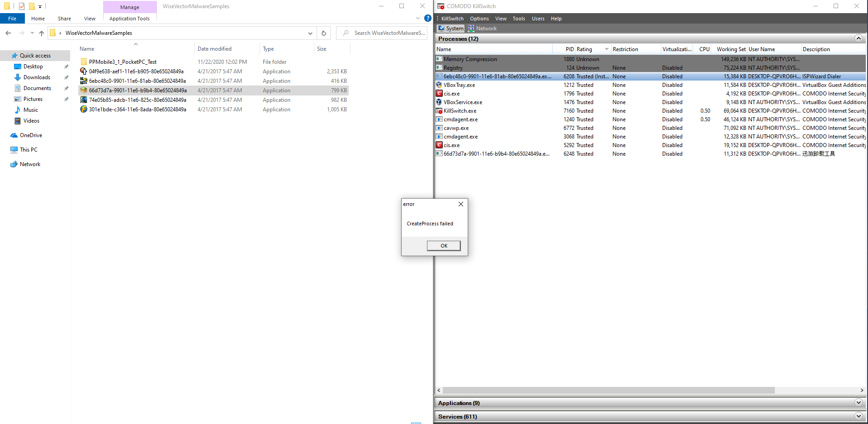Click the 74e05b85 application file icon
This screenshot has height=424, width=868.
pyautogui.click(x=84, y=100)
